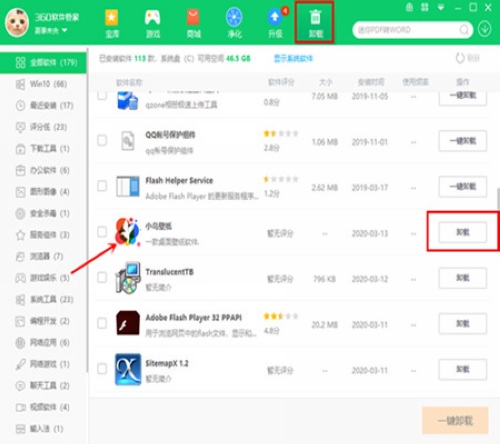Click the 20.2 MB size value
The width and height of the screenshot is (500, 444).
tap(325, 325)
